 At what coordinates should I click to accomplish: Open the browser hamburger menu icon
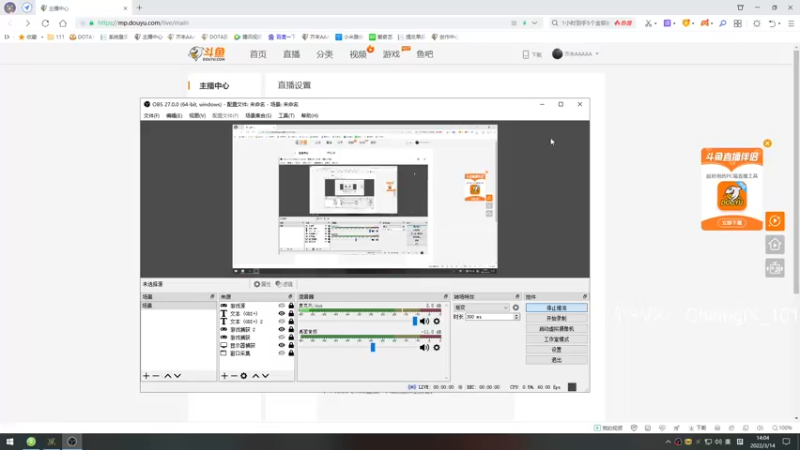791,23
